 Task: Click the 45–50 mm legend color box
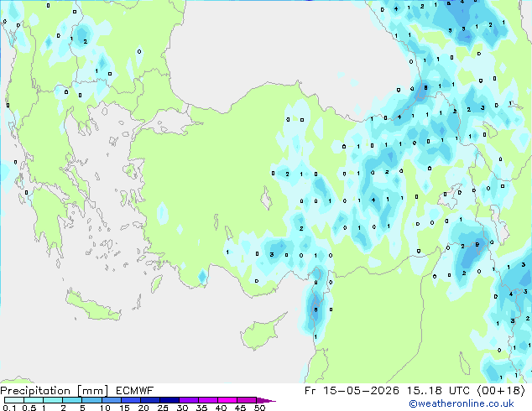(x=247, y=400)
